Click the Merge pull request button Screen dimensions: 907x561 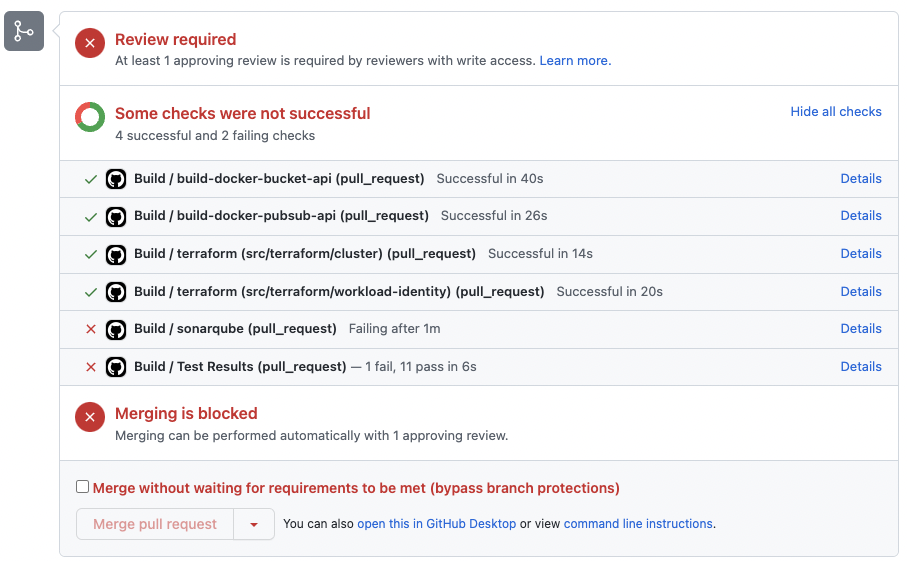(x=155, y=524)
